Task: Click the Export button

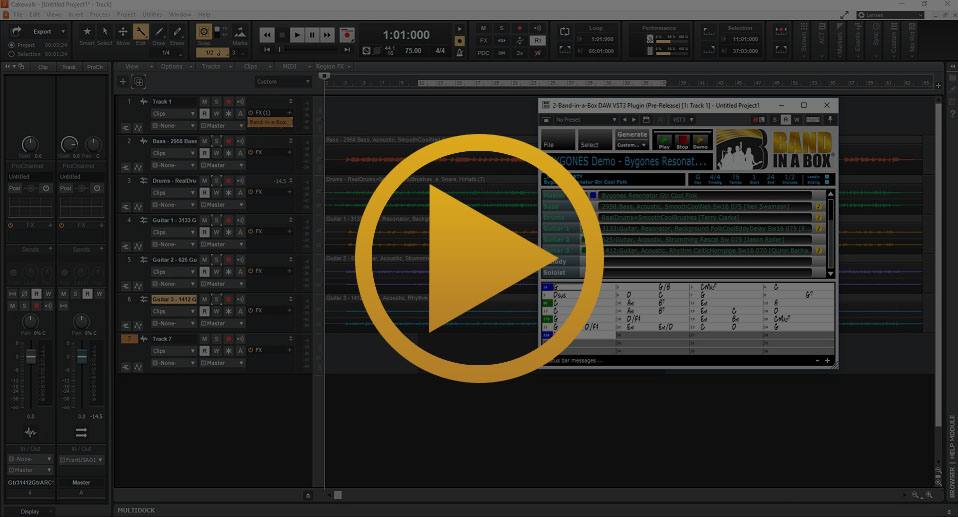Action: (42, 32)
